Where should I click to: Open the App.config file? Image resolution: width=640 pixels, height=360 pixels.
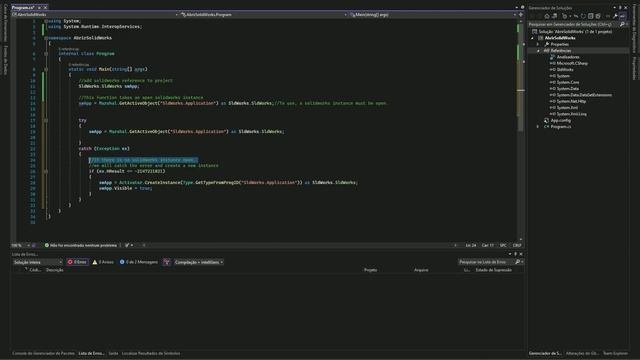pos(560,120)
